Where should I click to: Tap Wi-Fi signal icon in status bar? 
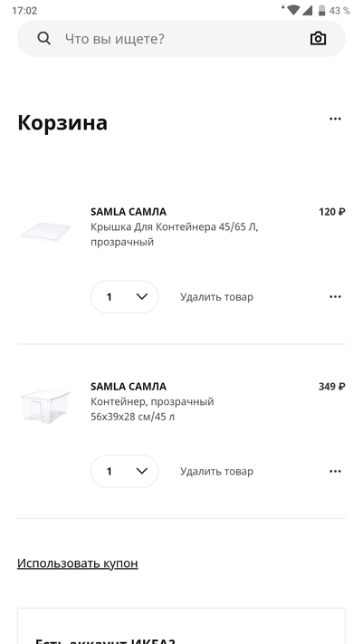coord(293,10)
